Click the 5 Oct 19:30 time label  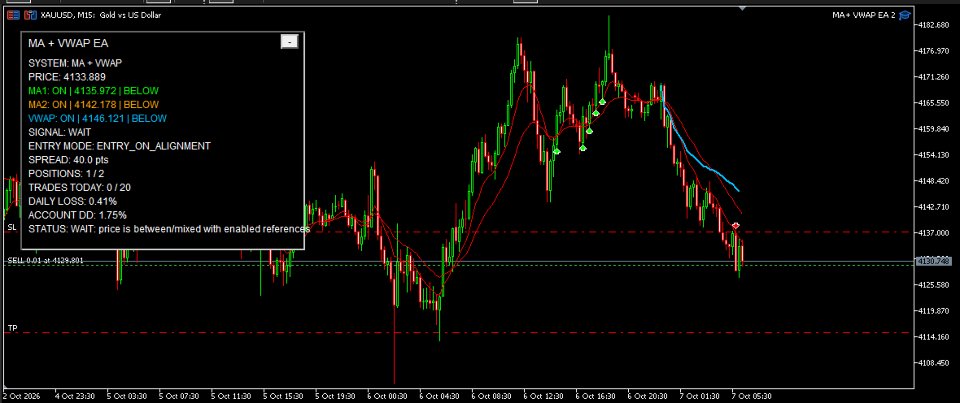pyautogui.click(x=336, y=396)
